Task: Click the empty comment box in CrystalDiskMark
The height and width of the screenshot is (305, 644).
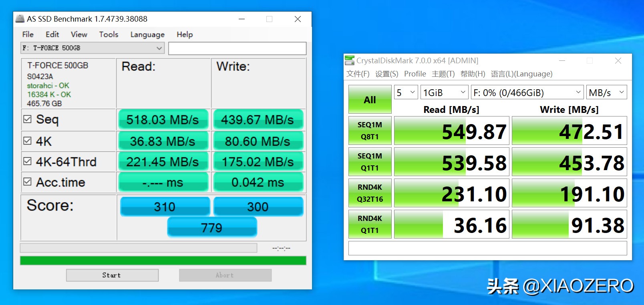Action: click(488, 248)
